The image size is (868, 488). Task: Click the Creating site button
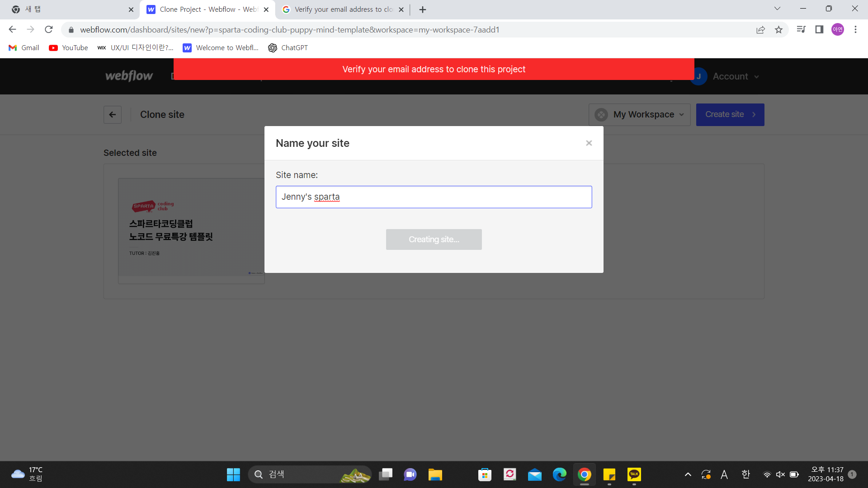434,239
